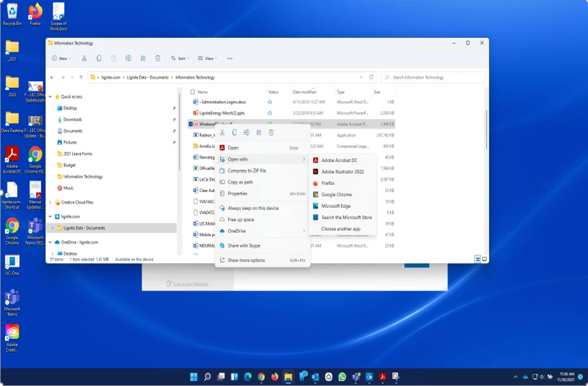Click Show more options

click(x=263, y=260)
